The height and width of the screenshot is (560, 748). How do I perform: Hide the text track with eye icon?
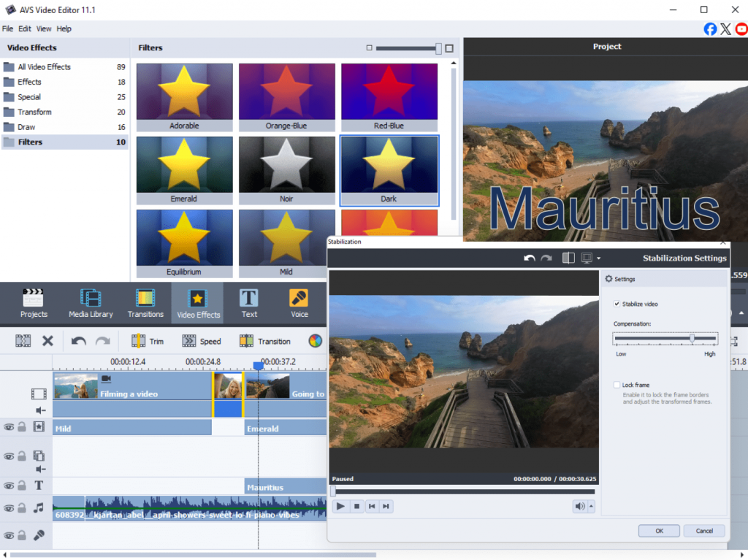pos(9,486)
